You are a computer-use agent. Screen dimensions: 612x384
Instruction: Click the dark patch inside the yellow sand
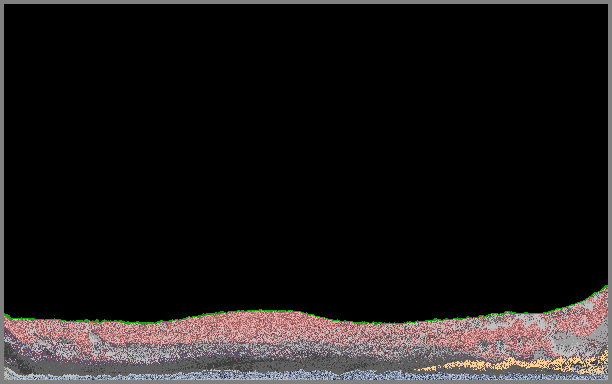(x=595, y=364)
